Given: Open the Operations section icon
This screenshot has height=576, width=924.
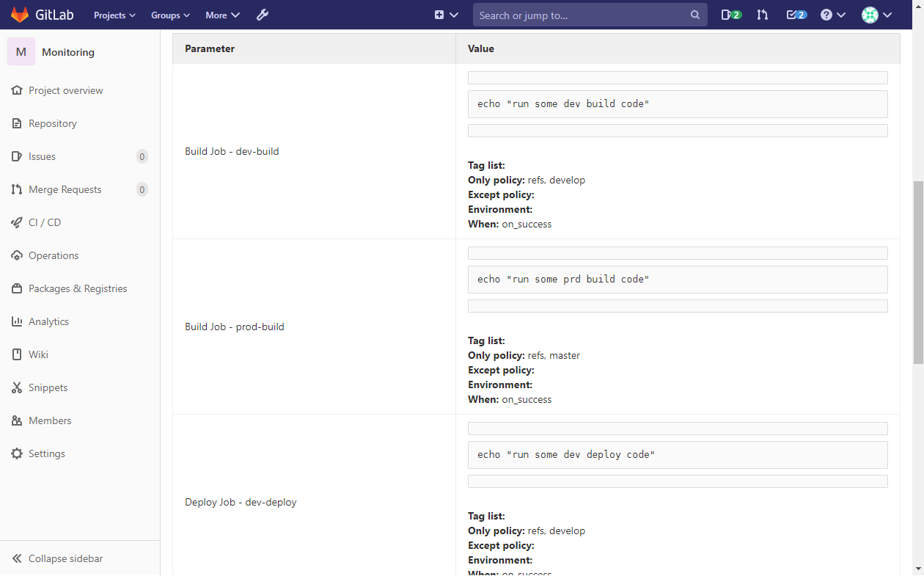Looking at the screenshot, I should pyautogui.click(x=16, y=255).
